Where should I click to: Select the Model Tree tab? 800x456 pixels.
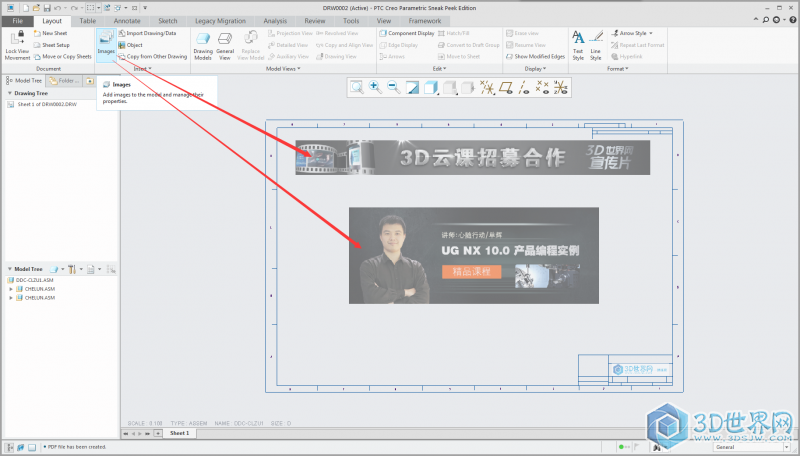[x=24, y=81]
